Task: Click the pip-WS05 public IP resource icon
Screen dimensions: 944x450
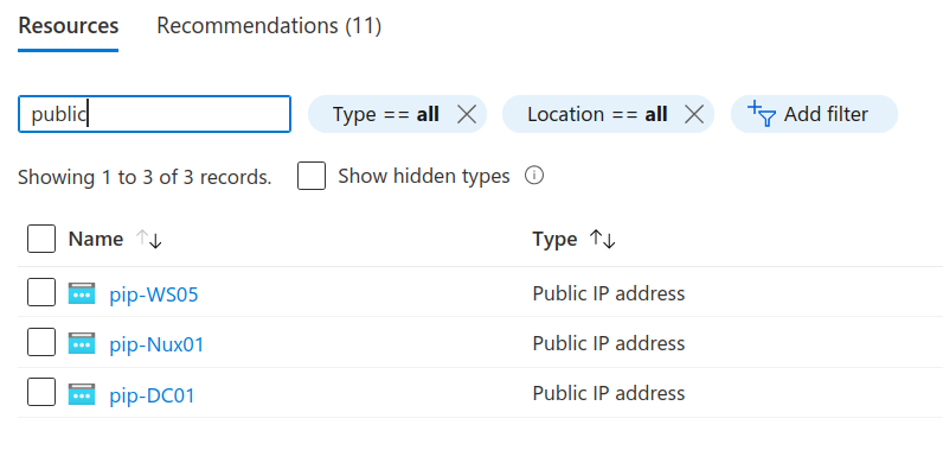Action: (x=81, y=293)
